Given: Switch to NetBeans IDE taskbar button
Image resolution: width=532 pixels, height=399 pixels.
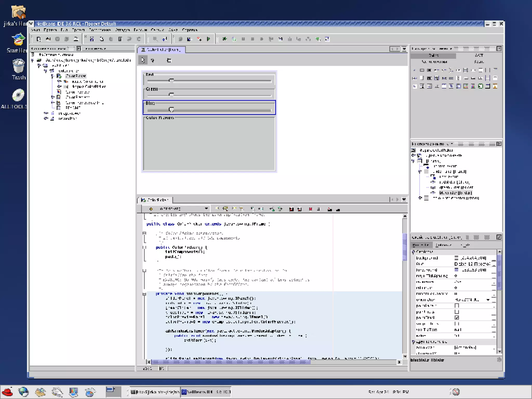Looking at the screenshot, I should coord(206,392).
